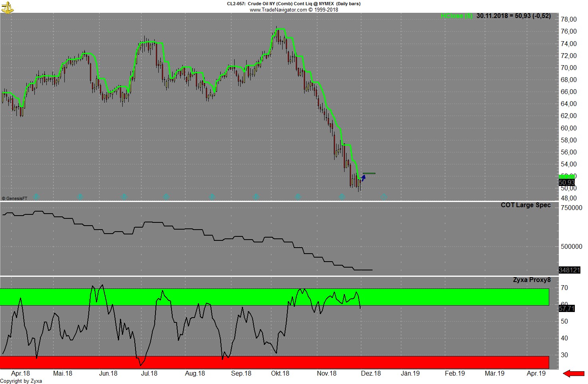The height and width of the screenshot is (384, 588).
Task: Click the COT value tag 348121
Action: pyautogui.click(x=570, y=270)
